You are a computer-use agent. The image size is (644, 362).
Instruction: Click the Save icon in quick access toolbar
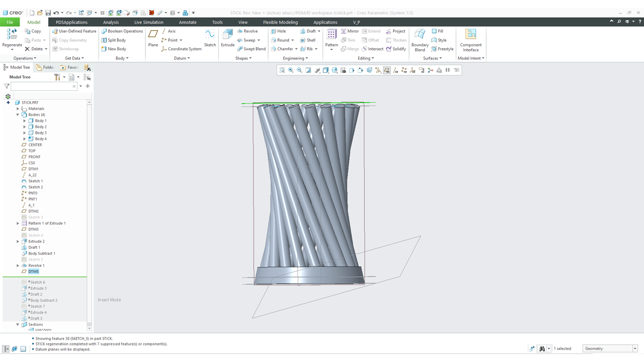(48, 13)
